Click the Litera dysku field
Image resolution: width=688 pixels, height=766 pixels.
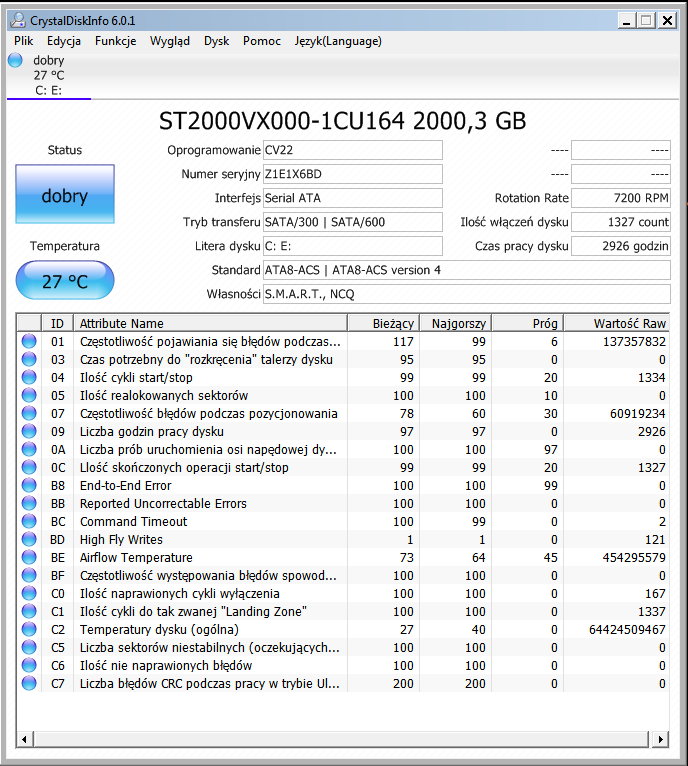tap(353, 246)
